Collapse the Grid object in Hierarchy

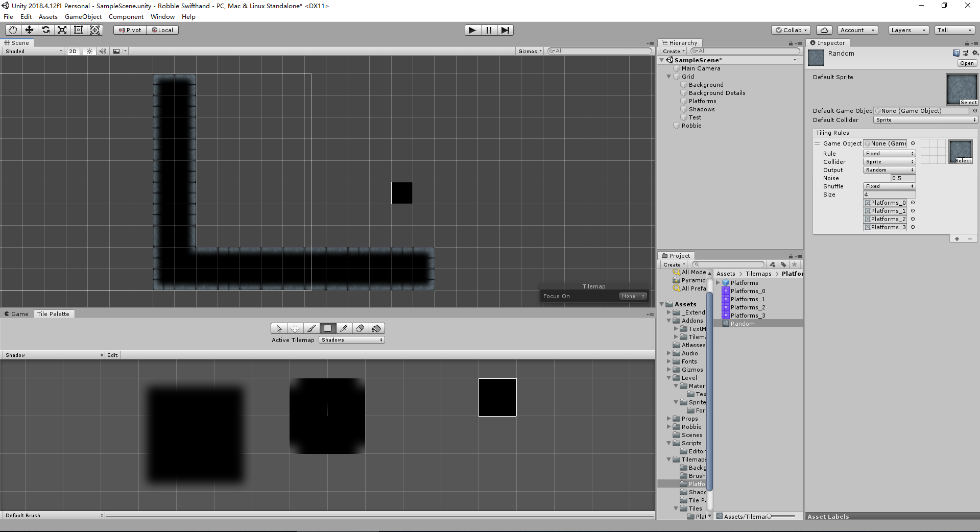tap(668, 77)
